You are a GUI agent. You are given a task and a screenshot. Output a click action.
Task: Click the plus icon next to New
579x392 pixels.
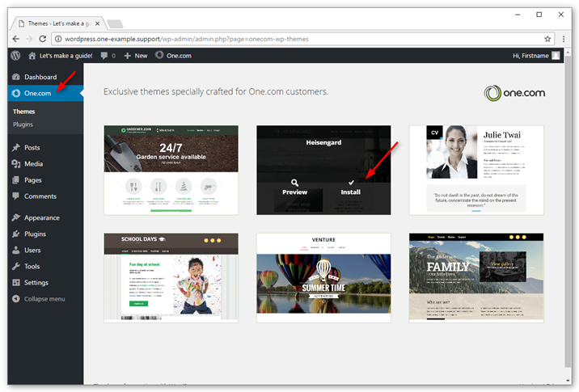128,56
